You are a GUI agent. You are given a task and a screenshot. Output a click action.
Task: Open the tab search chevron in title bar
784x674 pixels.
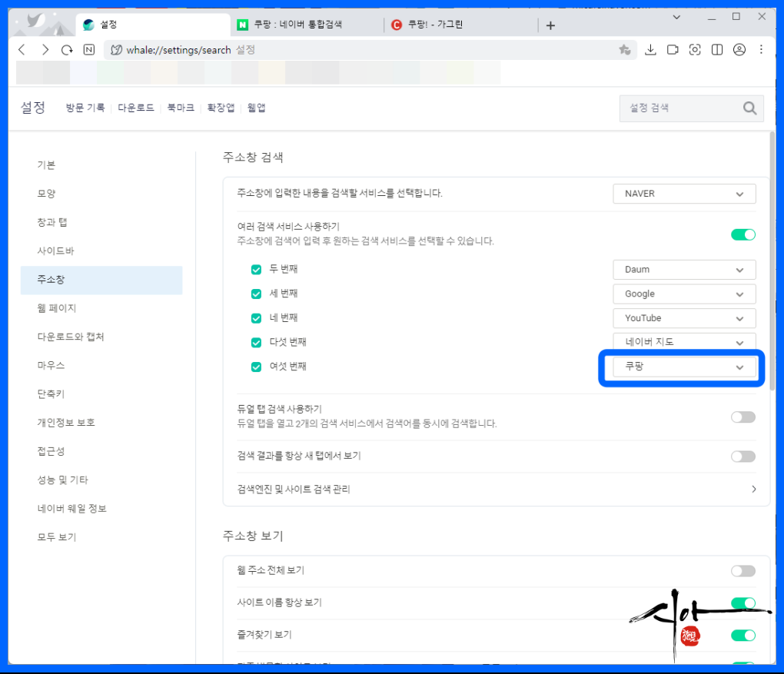pyautogui.click(x=676, y=17)
